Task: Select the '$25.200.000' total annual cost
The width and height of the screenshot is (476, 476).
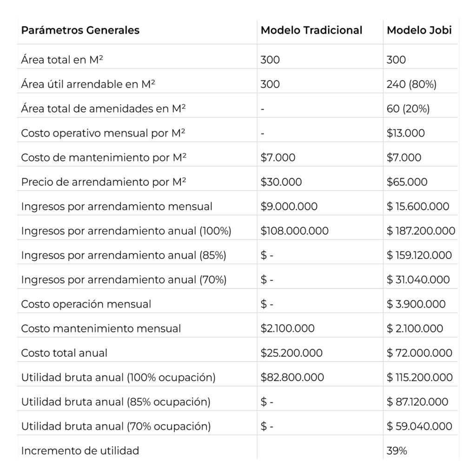Action: tap(291, 353)
